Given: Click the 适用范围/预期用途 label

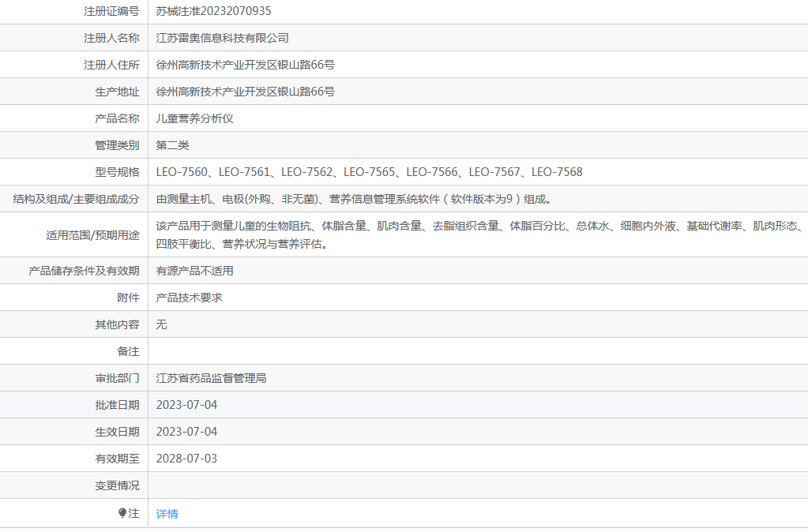Looking at the screenshot, I should tap(92, 235).
